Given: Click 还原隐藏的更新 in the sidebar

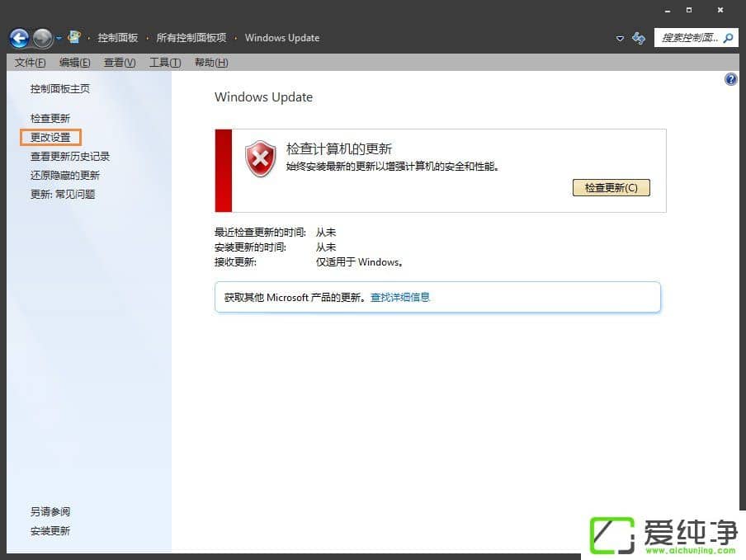Looking at the screenshot, I should (x=65, y=175).
